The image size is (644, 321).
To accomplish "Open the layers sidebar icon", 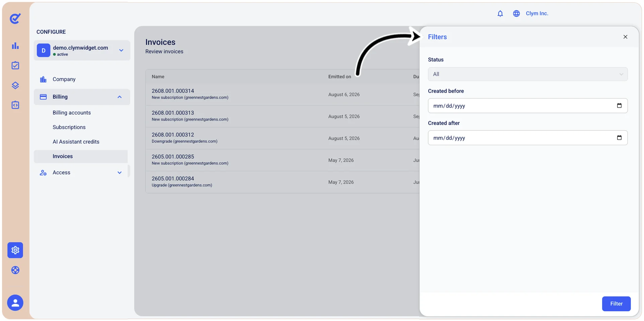I will pos(15,85).
